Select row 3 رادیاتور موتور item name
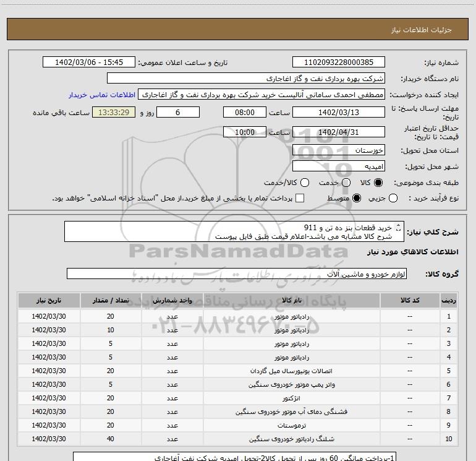 [x=292, y=344]
